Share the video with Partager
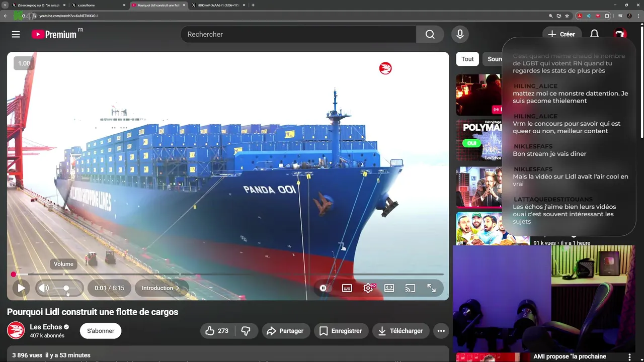The height and width of the screenshot is (362, 644). click(285, 331)
